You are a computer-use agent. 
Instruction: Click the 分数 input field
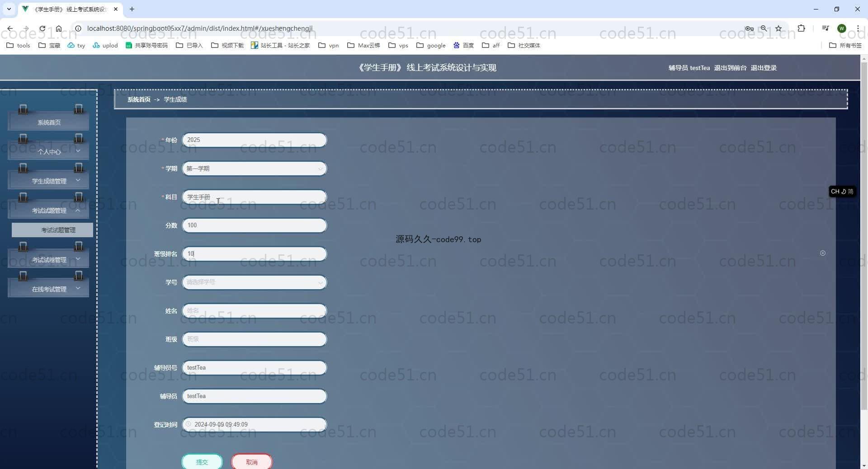255,225
